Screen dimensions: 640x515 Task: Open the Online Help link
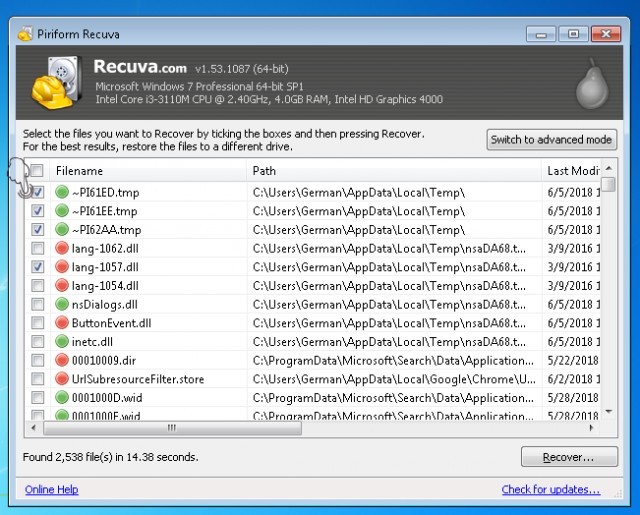pos(51,489)
